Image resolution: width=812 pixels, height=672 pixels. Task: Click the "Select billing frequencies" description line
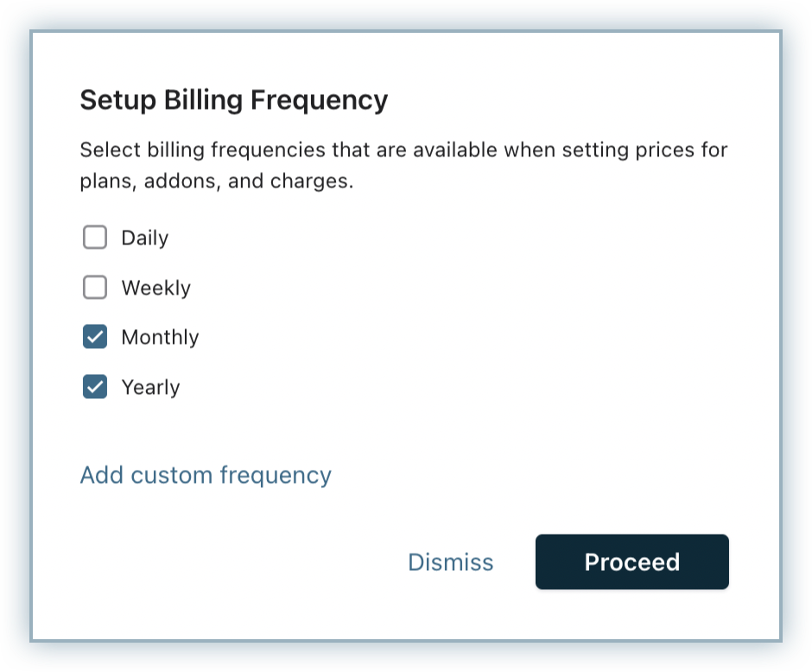pos(403,150)
